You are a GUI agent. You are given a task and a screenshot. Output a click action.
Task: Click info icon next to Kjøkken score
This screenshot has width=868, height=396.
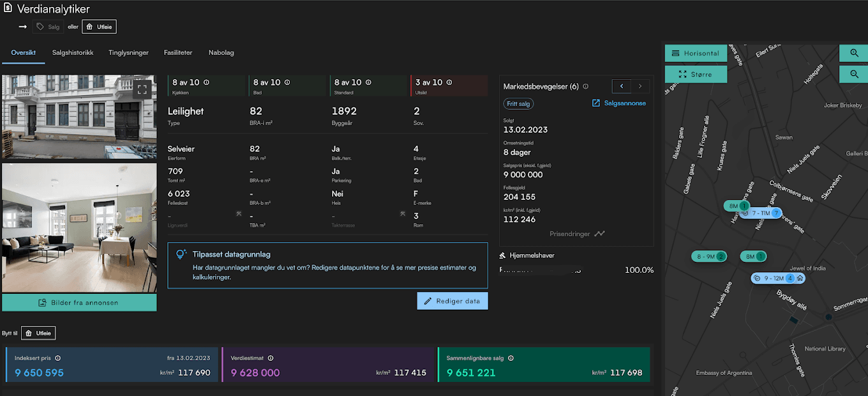(206, 82)
